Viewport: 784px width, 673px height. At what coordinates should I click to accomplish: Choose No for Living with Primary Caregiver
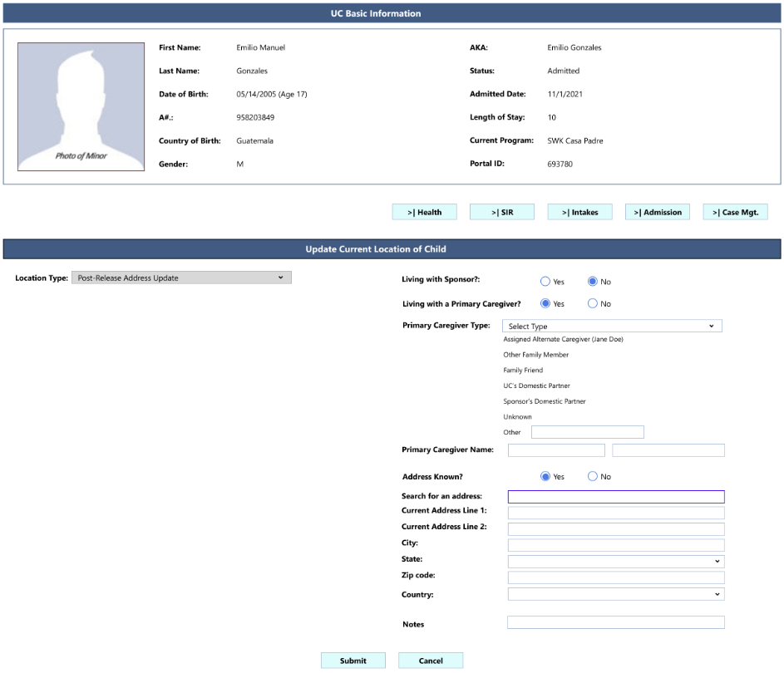coord(593,303)
